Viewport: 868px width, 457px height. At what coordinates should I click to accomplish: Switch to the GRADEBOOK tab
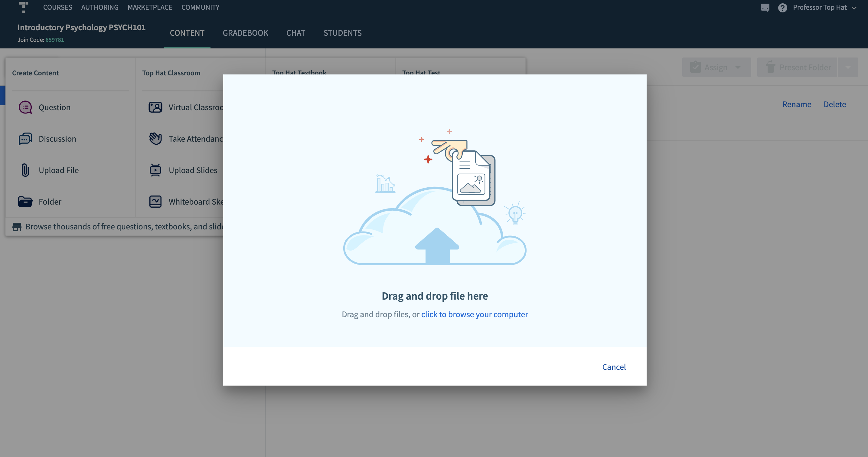click(245, 33)
